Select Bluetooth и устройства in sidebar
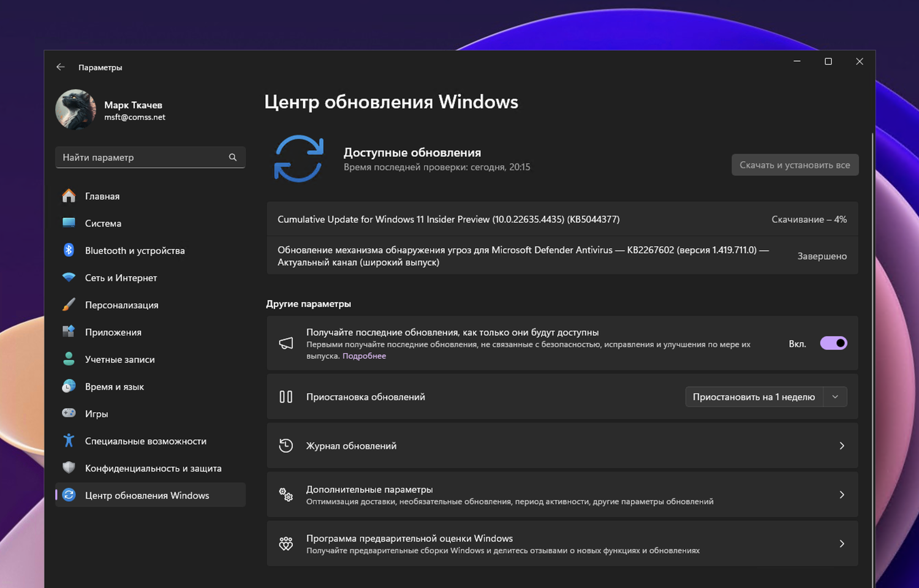The width and height of the screenshot is (919, 588). (150, 251)
